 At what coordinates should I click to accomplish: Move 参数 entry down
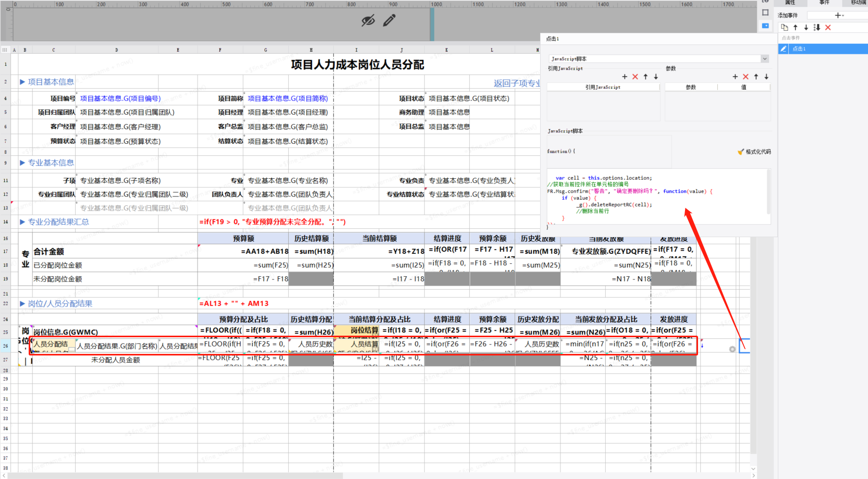(x=766, y=77)
